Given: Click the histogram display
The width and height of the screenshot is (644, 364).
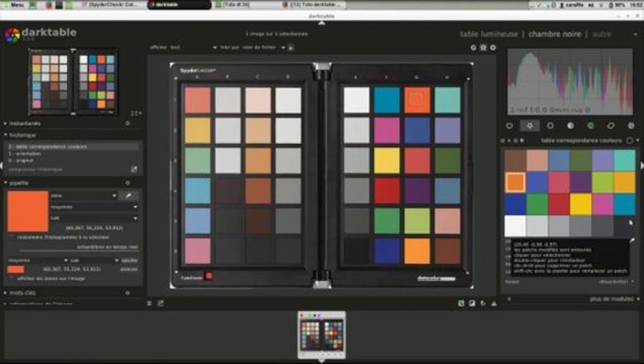Looking at the screenshot, I should pyautogui.click(x=570, y=82).
